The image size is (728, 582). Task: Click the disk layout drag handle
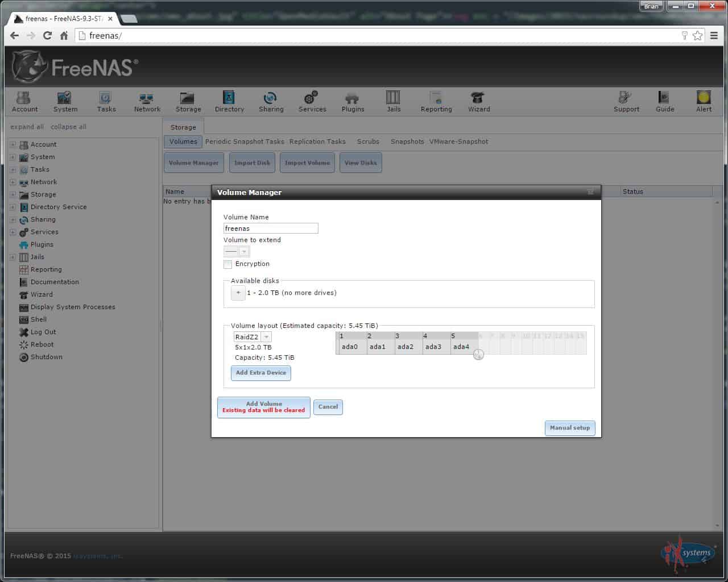[x=478, y=355]
